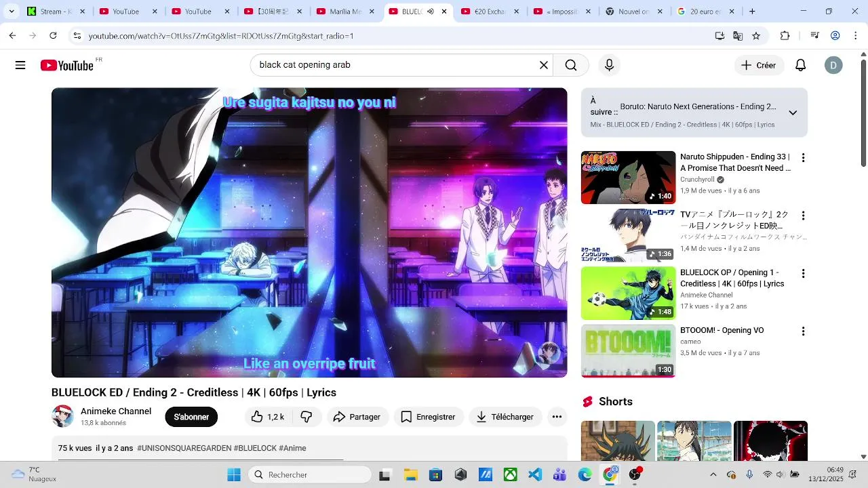868x488 pixels.
Task: Start voice search with the microphone
Action: [x=609, y=65]
